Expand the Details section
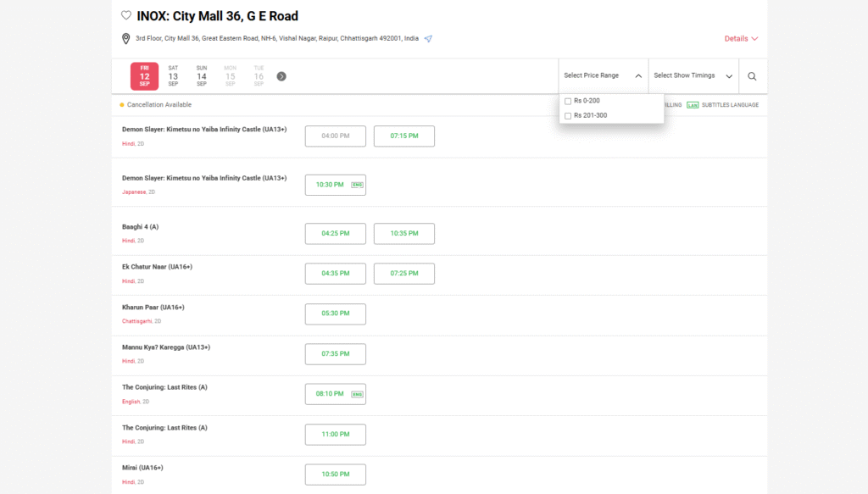Screen dimensions: 868x494 [741, 39]
